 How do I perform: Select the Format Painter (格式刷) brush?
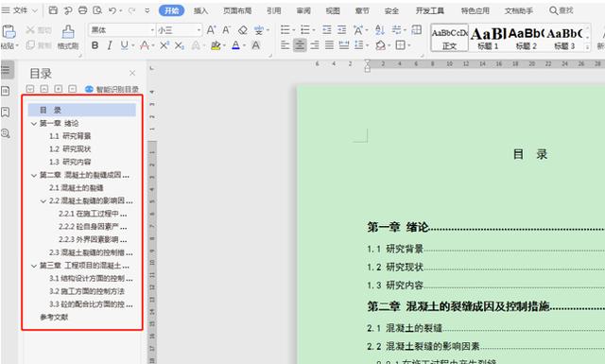click(68, 37)
